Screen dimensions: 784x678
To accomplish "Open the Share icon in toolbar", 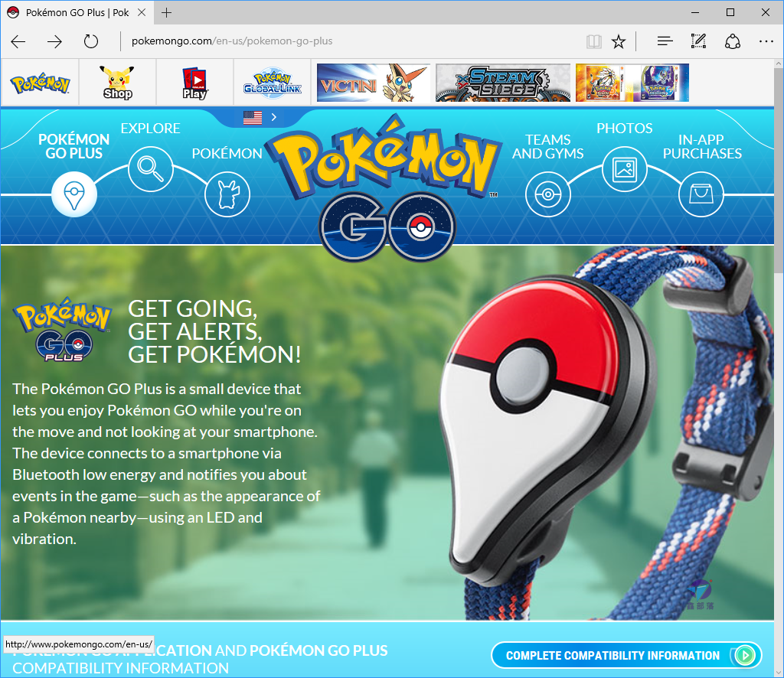I will click(x=733, y=41).
